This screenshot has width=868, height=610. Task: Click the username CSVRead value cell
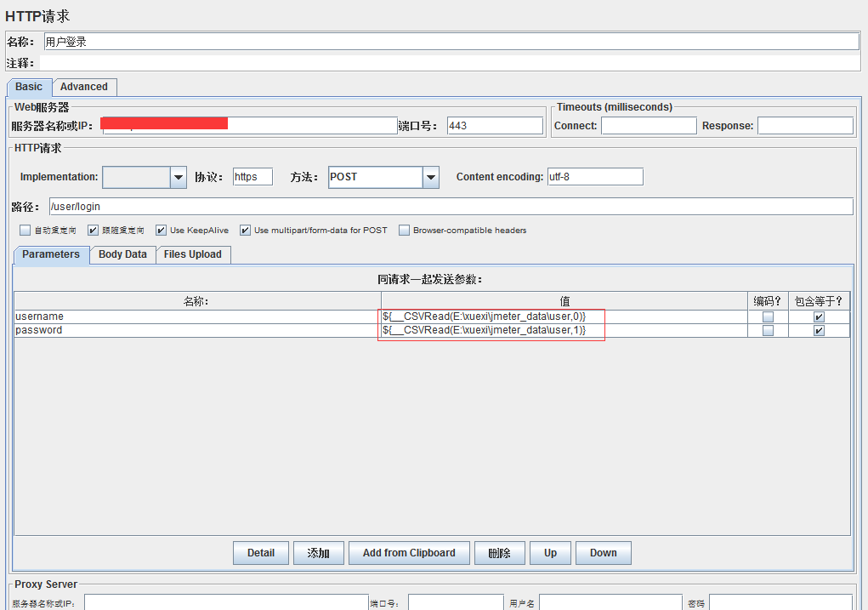(564, 316)
